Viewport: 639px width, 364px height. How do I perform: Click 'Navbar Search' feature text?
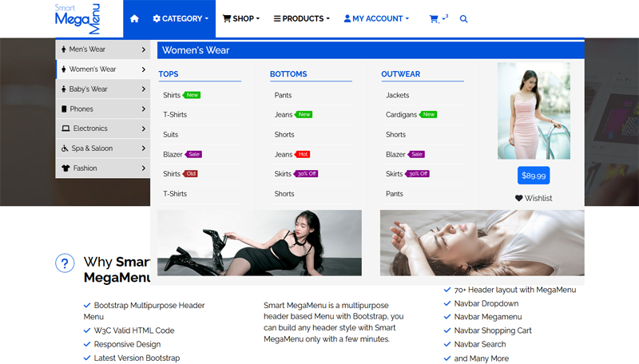click(480, 345)
